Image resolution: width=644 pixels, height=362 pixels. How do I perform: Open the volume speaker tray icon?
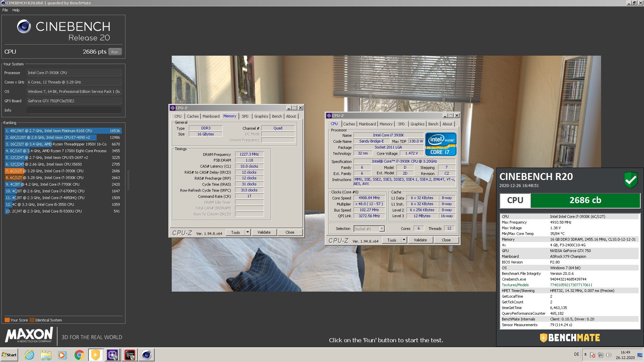pos(609,355)
